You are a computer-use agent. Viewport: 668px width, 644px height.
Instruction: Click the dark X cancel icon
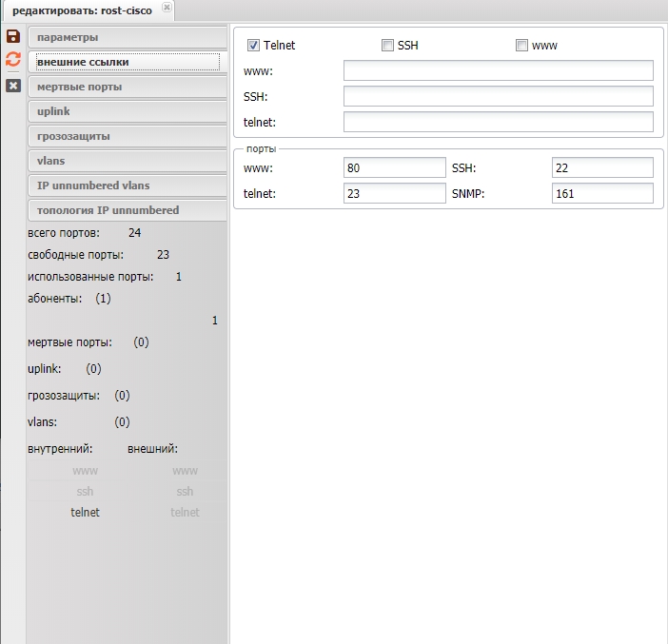coord(13,86)
